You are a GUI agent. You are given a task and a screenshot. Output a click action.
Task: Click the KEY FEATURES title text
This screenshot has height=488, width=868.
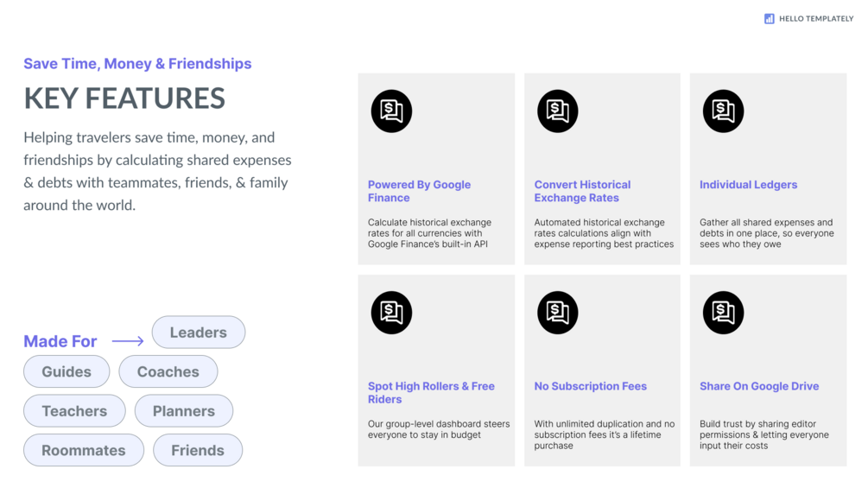click(124, 98)
